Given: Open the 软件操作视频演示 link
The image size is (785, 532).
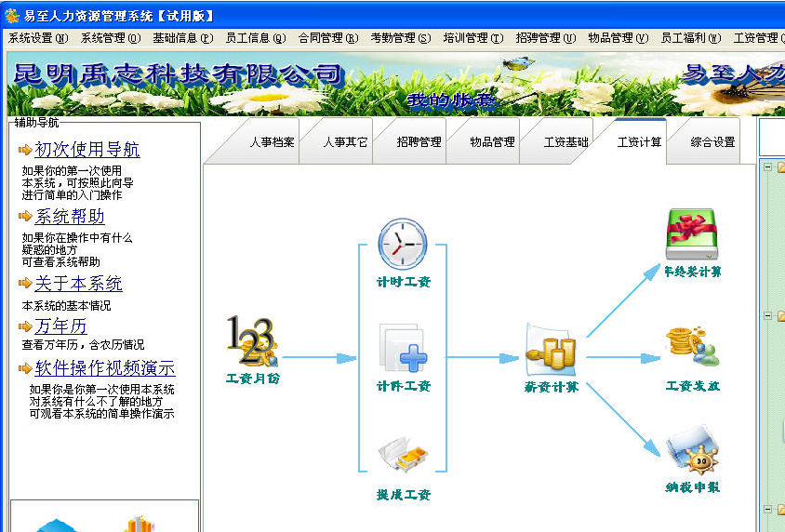Looking at the screenshot, I should [x=104, y=368].
